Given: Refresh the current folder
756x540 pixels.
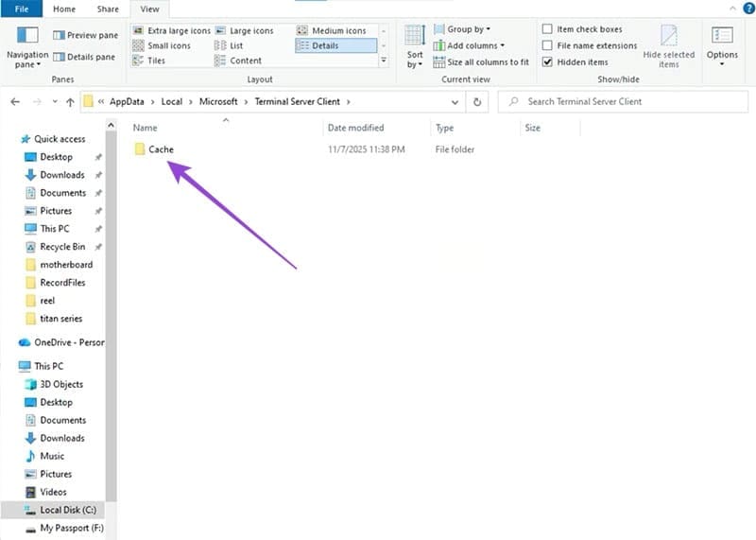Looking at the screenshot, I should (477, 102).
